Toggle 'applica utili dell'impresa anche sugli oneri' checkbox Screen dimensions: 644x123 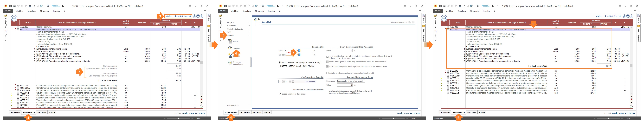(x=328, y=67)
